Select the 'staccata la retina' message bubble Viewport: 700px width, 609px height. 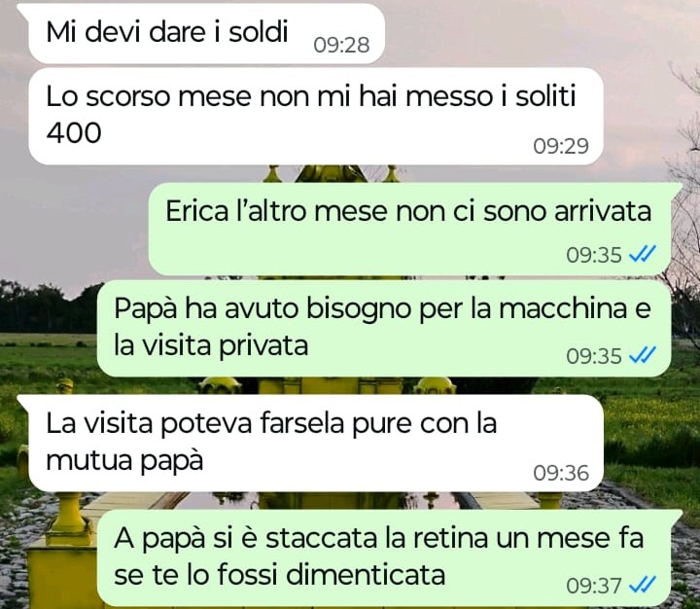384,557
